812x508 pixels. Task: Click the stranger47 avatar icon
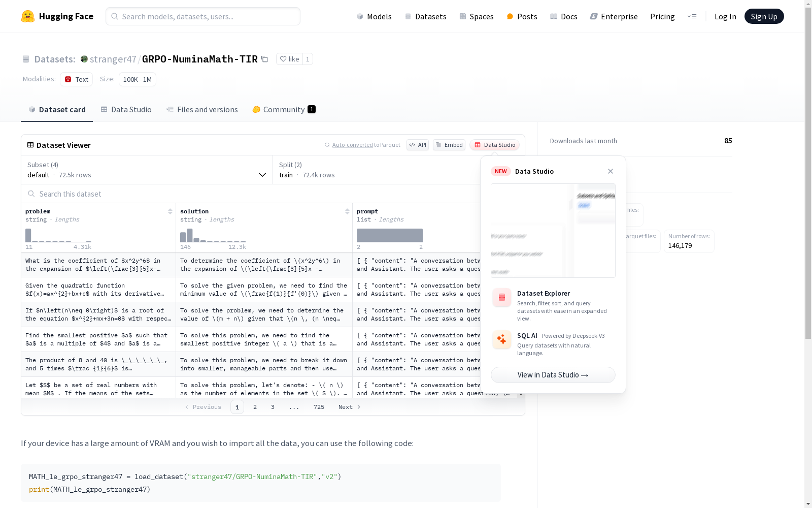coord(84,59)
